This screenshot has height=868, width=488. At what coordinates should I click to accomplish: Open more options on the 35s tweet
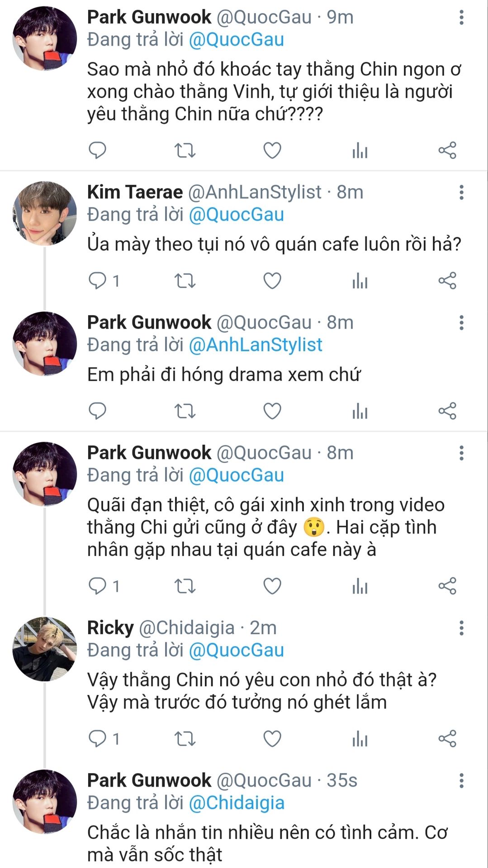click(x=461, y=781)
